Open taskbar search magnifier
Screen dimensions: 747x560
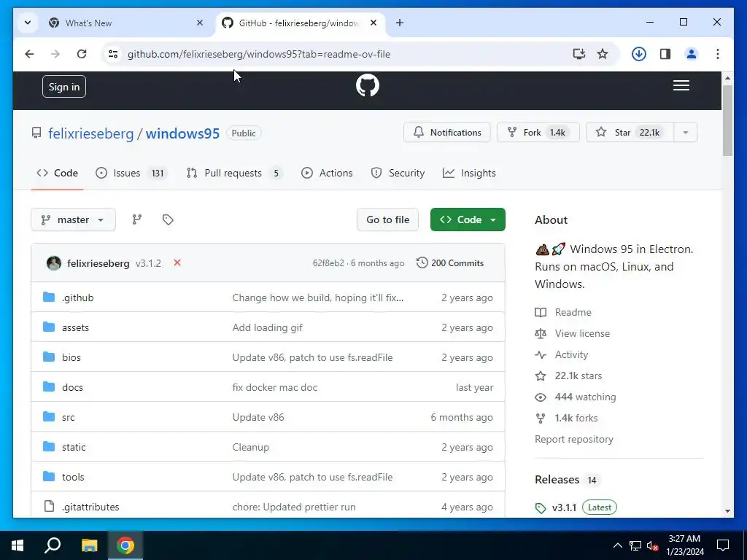(x=53, y=545)
